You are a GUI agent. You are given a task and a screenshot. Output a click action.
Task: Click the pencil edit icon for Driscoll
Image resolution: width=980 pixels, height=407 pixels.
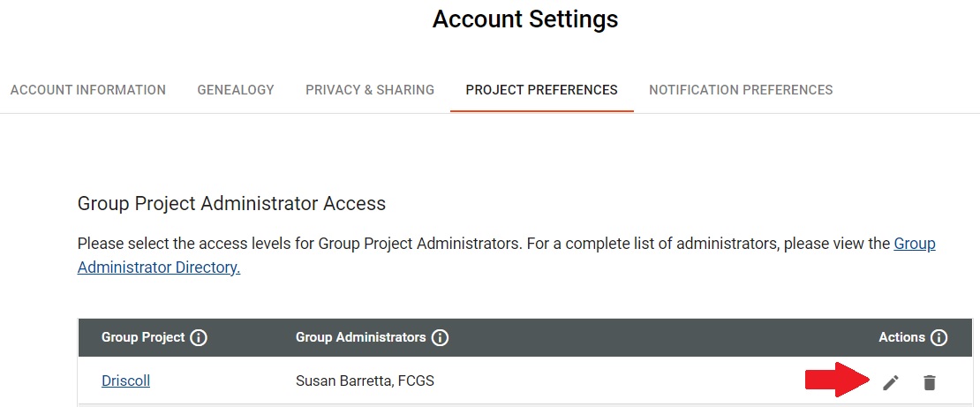coord(891,382)
